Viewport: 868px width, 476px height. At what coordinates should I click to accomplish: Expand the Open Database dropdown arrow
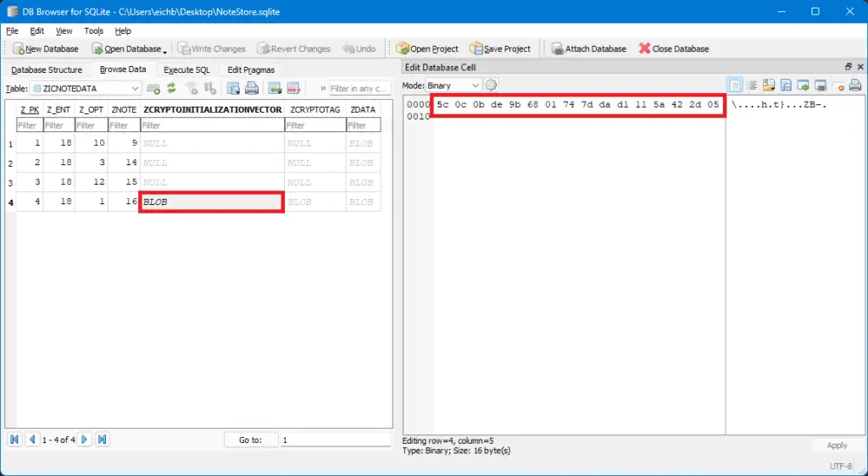[165, 51]
